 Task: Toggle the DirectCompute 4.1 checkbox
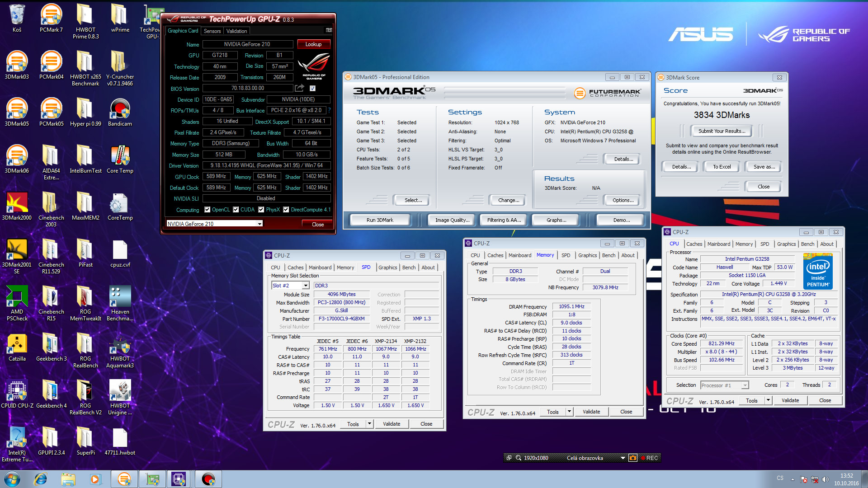286,210
